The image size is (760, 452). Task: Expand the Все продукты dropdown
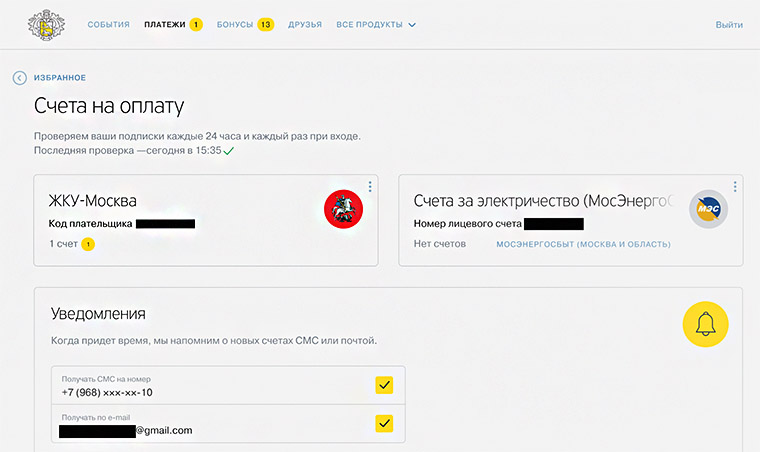[376, 25]
